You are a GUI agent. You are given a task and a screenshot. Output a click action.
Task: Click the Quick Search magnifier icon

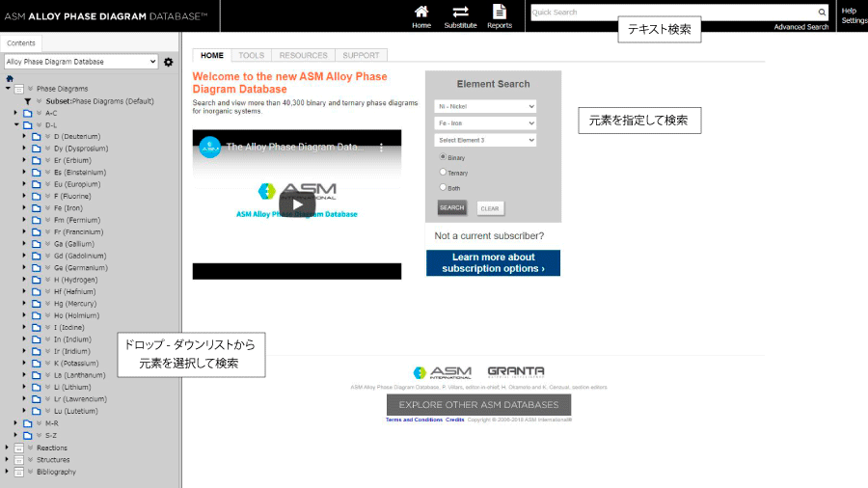click(x=822, y=13)
